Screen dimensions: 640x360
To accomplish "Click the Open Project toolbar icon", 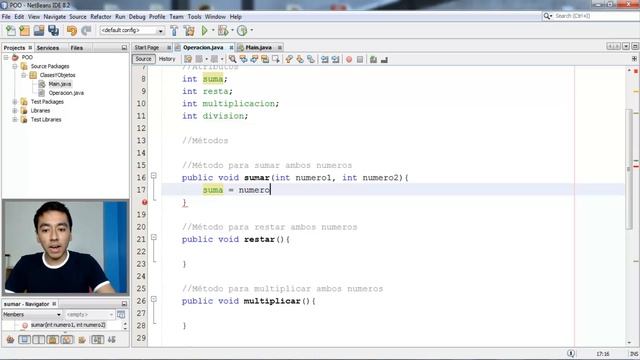I will (x=39, y=31).
